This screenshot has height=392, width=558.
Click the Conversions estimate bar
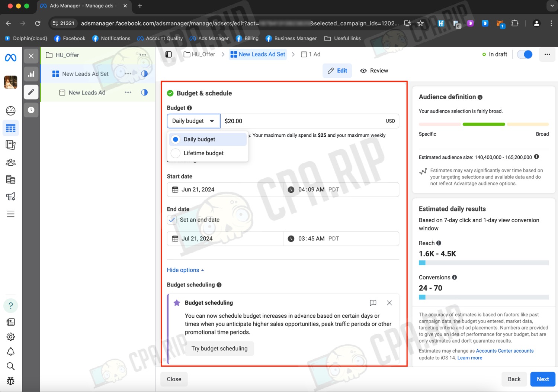point(484,297)
